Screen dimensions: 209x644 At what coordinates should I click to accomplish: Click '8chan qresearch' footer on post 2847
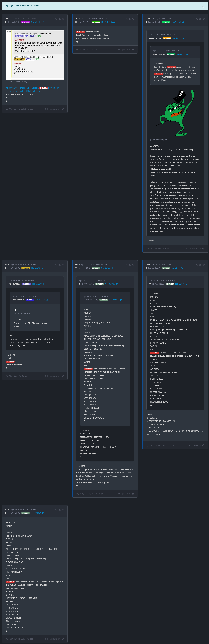coord(53,109)
